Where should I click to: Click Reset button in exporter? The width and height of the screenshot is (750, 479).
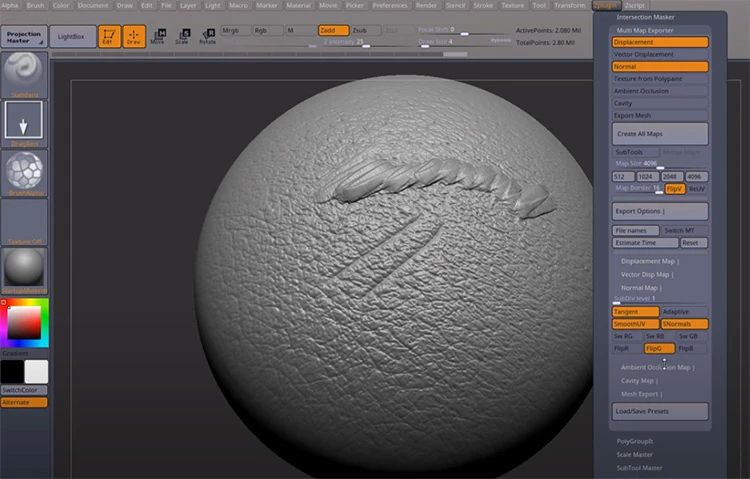694,243
